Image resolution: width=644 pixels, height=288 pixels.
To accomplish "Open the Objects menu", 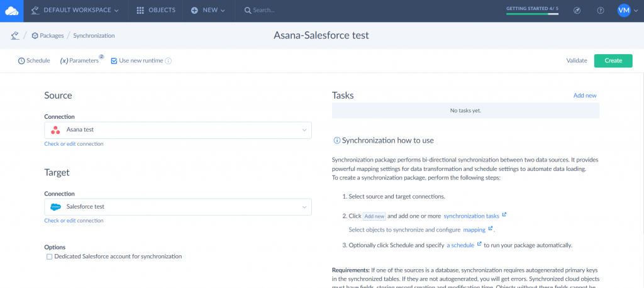I will pyautogui.click(x=156, y=11).
